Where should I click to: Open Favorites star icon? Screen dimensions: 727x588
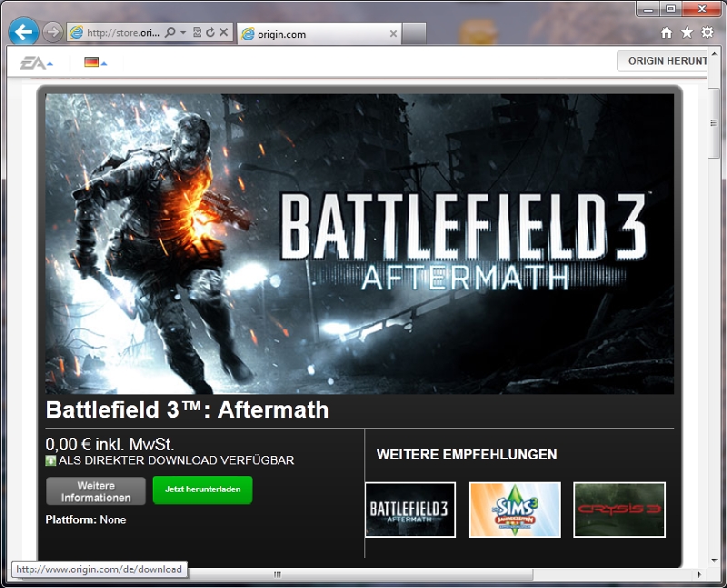[687, 33]
